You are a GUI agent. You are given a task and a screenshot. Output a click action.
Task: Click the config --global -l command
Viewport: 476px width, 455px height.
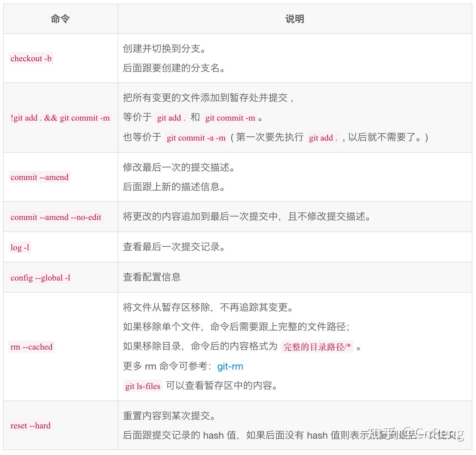(40, 277)
